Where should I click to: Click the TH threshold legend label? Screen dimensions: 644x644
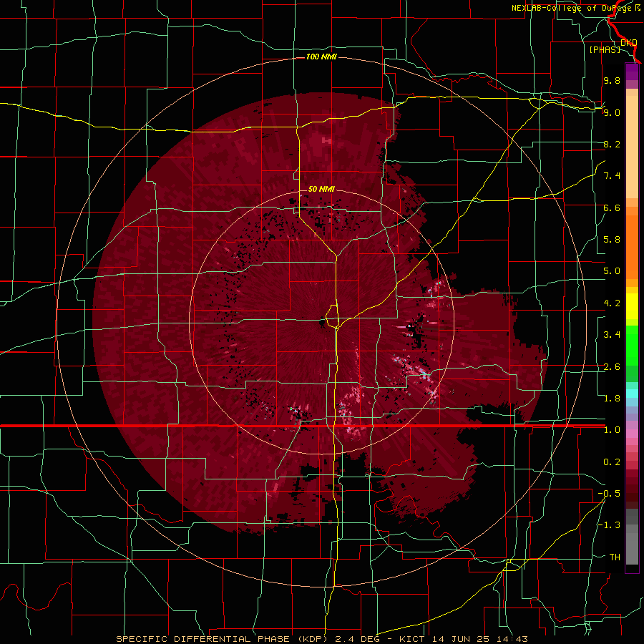615,557
